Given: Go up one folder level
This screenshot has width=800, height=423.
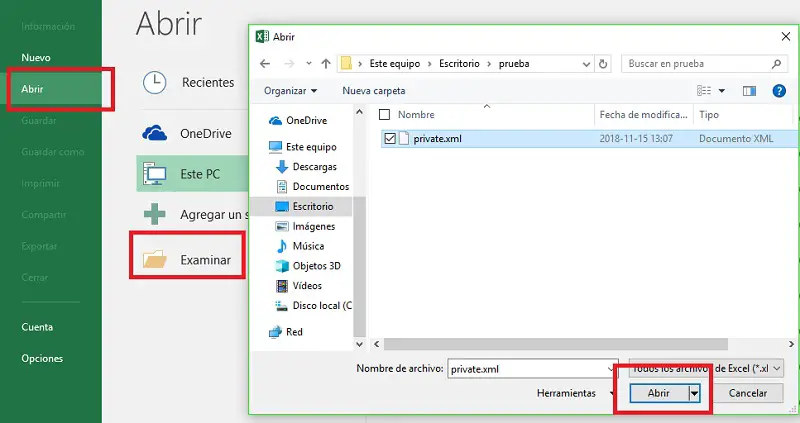Looking at the screenshot, I should pos(326,64).
